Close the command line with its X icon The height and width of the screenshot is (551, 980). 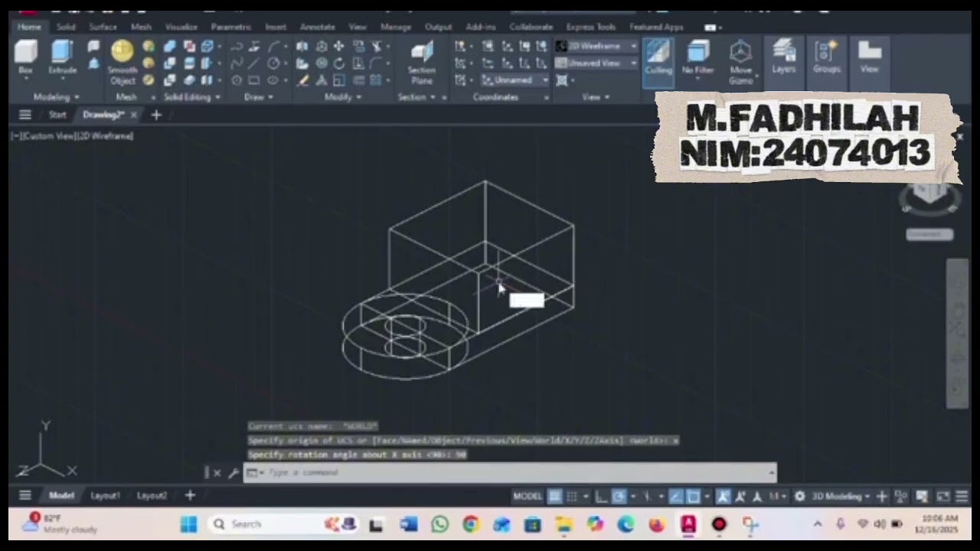point(217,473)
